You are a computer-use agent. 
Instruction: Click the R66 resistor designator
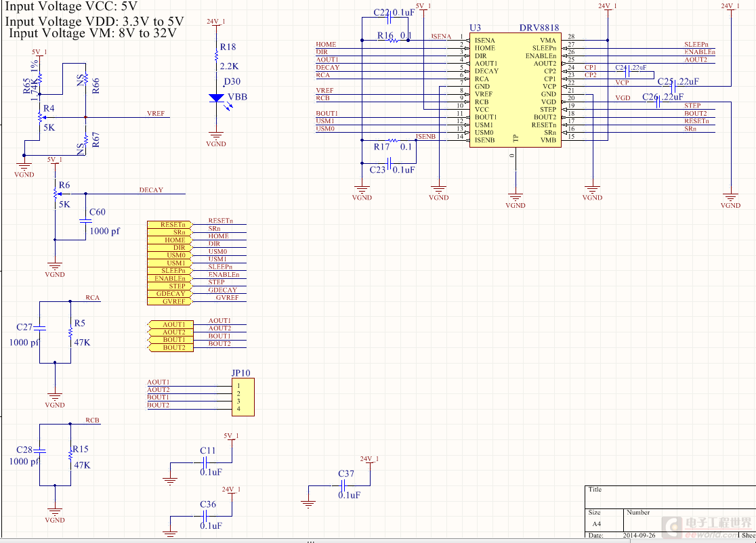click(96, 85)
